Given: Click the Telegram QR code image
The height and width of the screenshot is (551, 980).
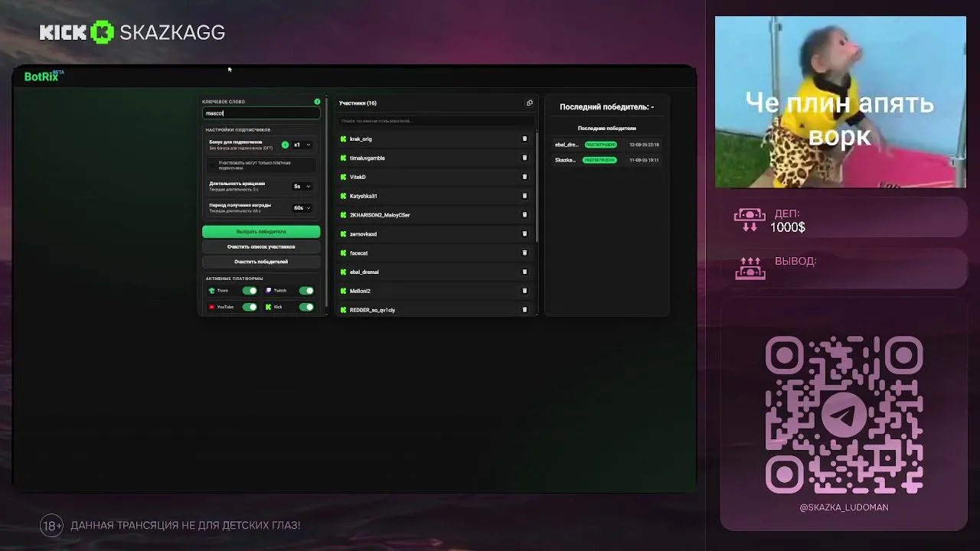Looking at the screenshot, I should coord(844,414).
